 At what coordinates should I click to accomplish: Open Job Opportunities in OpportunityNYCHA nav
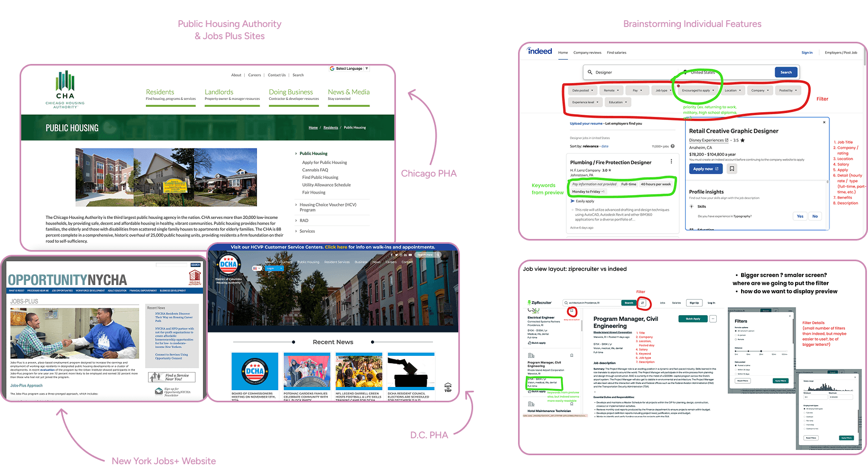(x=62, y=290)
